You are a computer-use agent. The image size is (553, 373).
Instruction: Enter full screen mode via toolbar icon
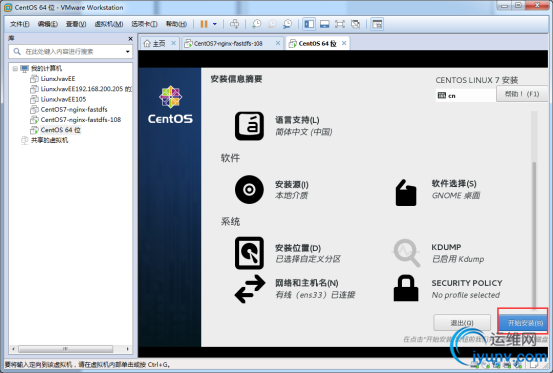(340, 24)
